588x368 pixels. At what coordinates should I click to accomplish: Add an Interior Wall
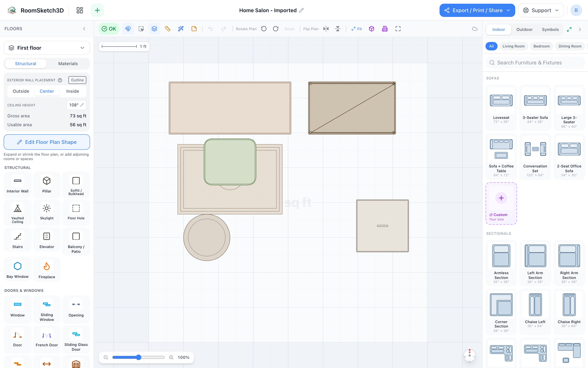tap(17, 185)
